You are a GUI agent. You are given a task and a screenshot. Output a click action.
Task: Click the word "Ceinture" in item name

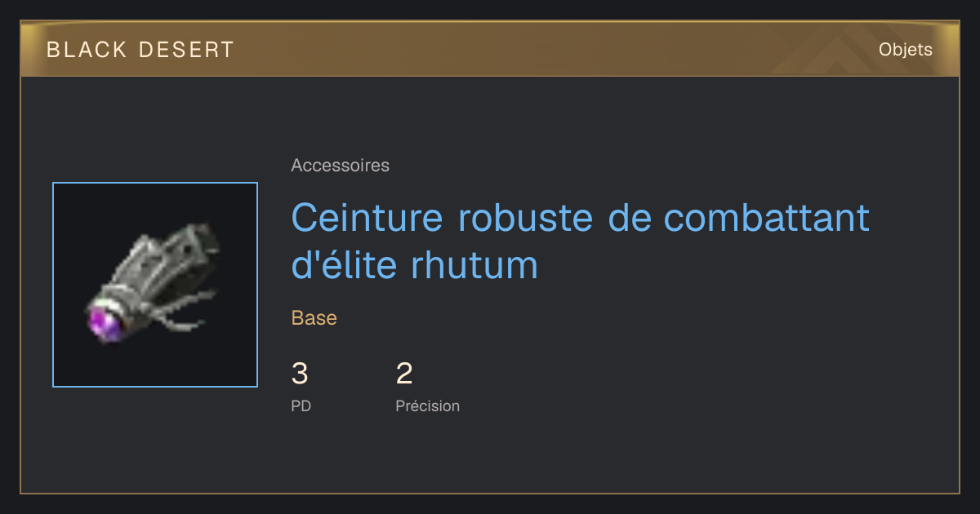367,219
